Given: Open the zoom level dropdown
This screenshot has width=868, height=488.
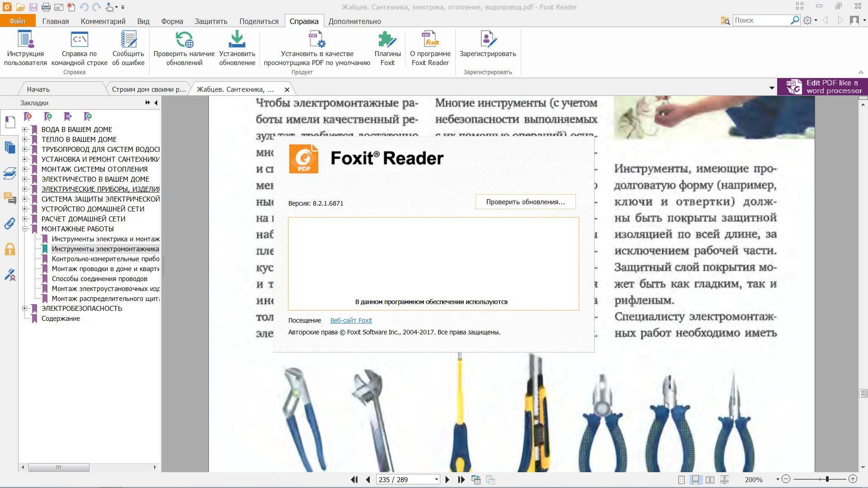Looking at the screenshot, I should click(778, 479).
